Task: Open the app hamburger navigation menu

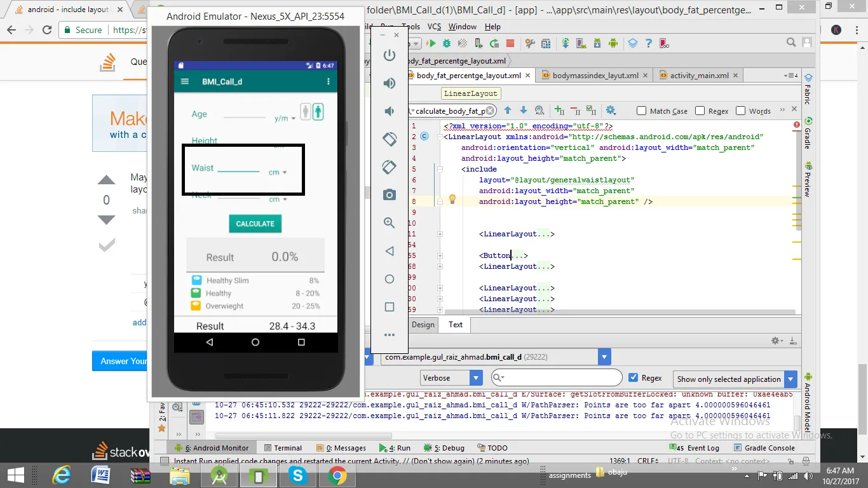Action: tap(185, 82)
